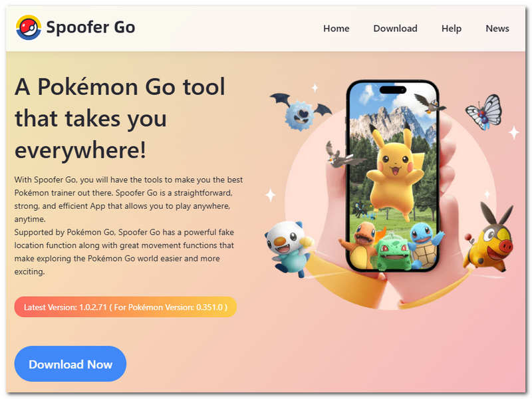Click the Spoofer Go Pokéball logo icon

click(x=29, y=27)
